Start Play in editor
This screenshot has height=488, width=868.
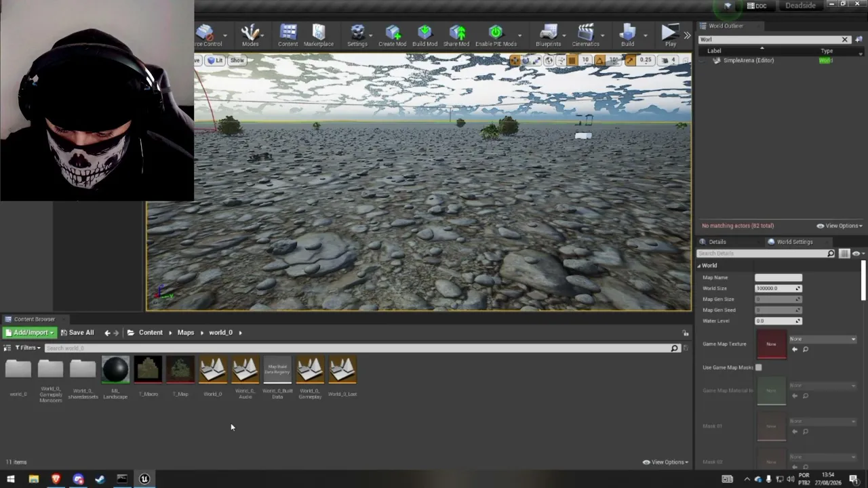[670, 35]
